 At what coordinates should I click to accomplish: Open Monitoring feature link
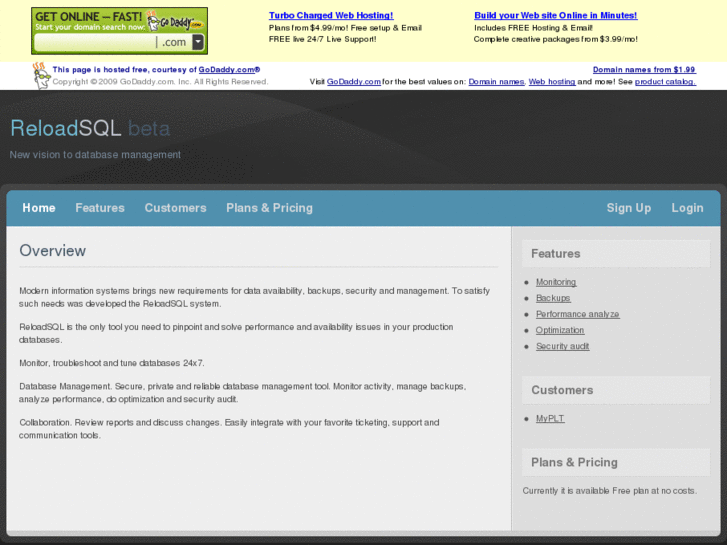(556, 282)
